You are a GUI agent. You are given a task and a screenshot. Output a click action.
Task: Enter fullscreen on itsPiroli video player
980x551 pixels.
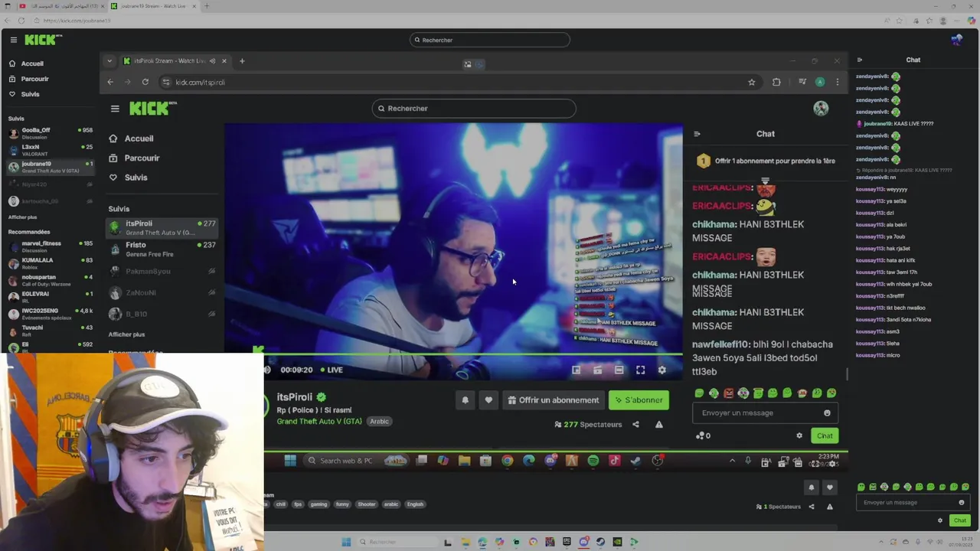640,370
